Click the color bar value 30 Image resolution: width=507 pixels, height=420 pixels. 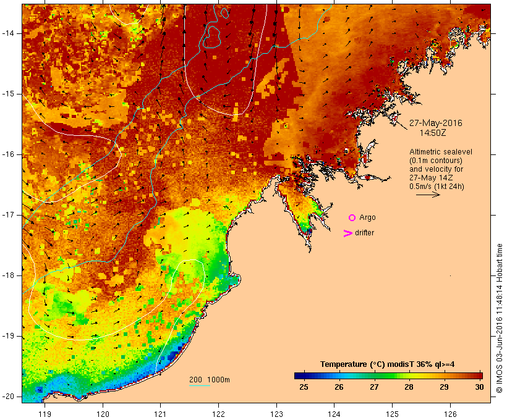coord(479,387)
